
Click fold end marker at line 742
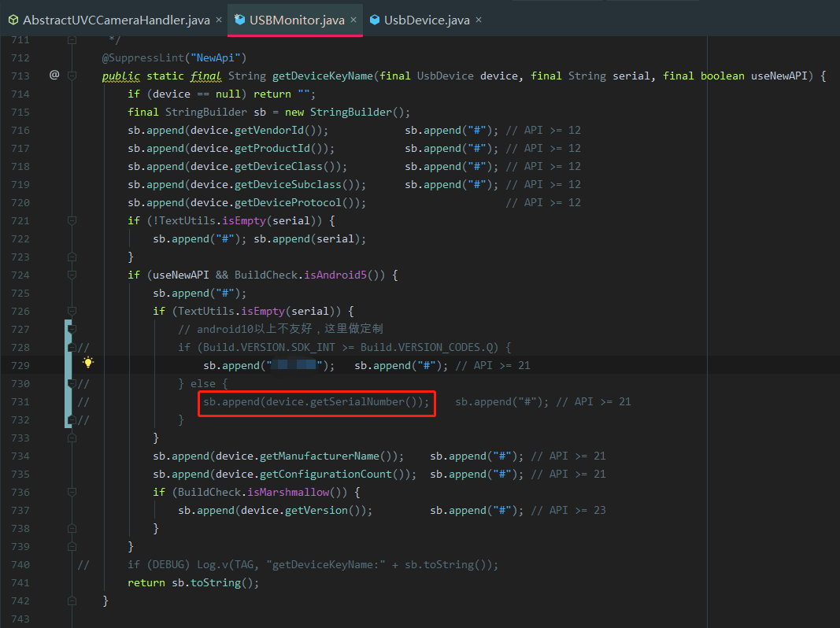click(72, 600)
